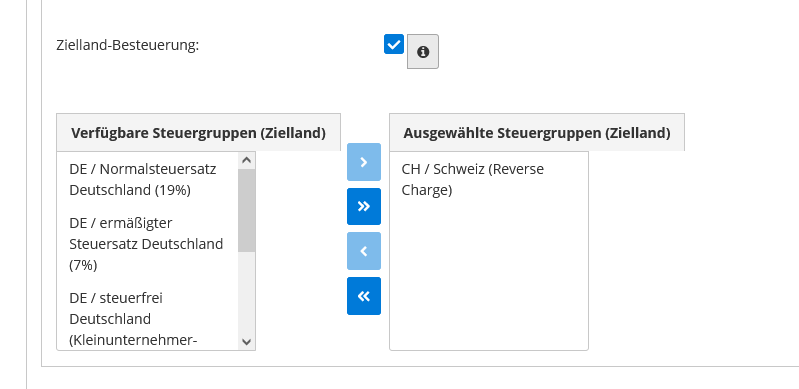Click the Verfügbare Steuergruppen (Zielland) header
The image size is (799, 389).
point(198,133)
